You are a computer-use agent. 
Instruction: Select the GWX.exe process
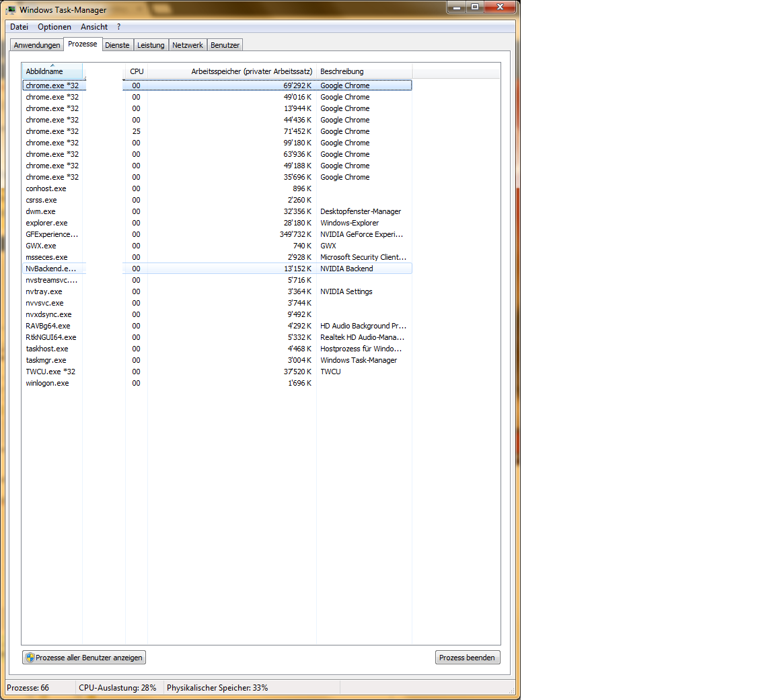pyautogui.click(x=217, y=246)
